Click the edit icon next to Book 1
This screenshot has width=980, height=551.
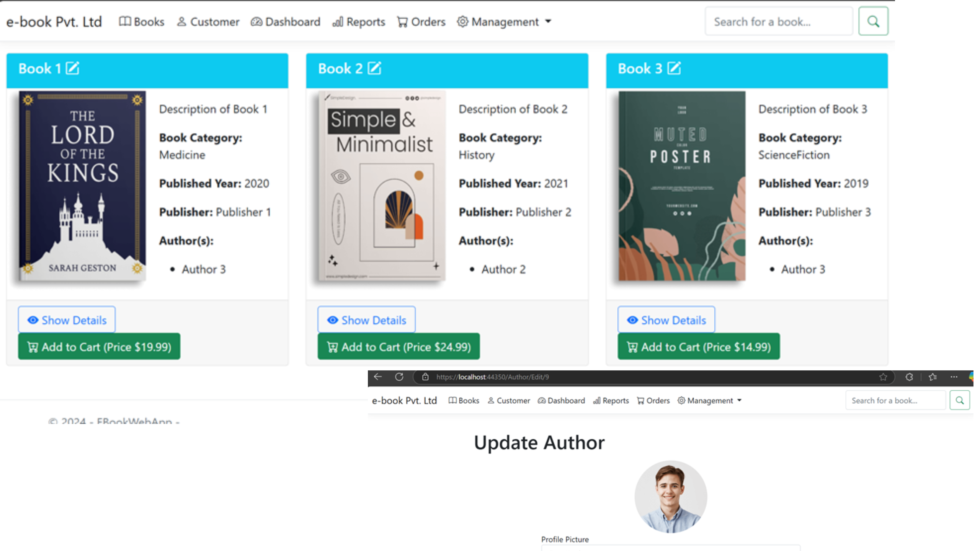click(x=72, y=68)
